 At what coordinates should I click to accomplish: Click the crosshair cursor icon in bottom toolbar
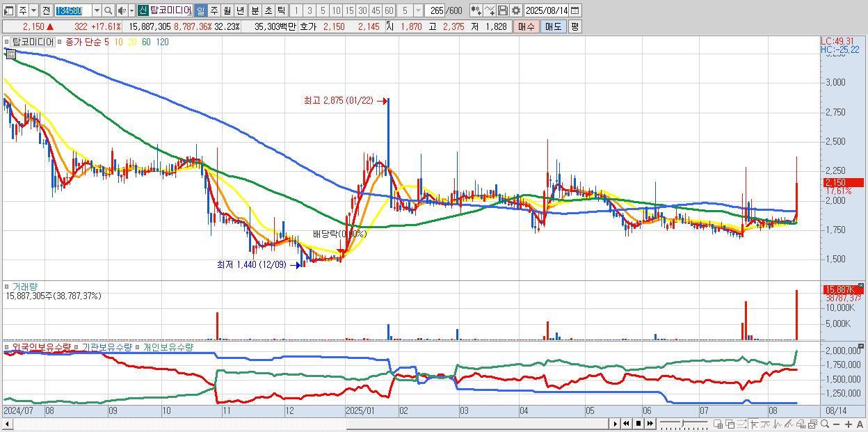754,424
